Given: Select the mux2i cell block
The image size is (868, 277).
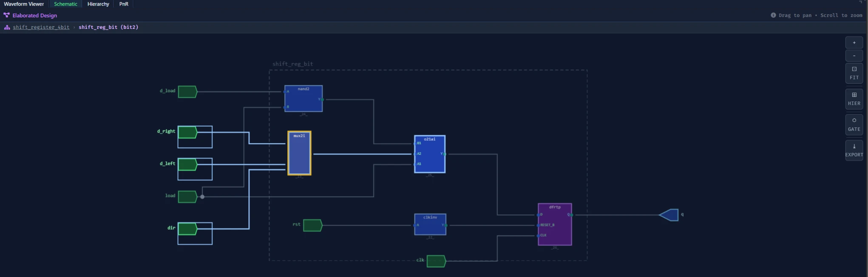Looking at the screenshot, I should pyautogui.click(x=299, y=153).
